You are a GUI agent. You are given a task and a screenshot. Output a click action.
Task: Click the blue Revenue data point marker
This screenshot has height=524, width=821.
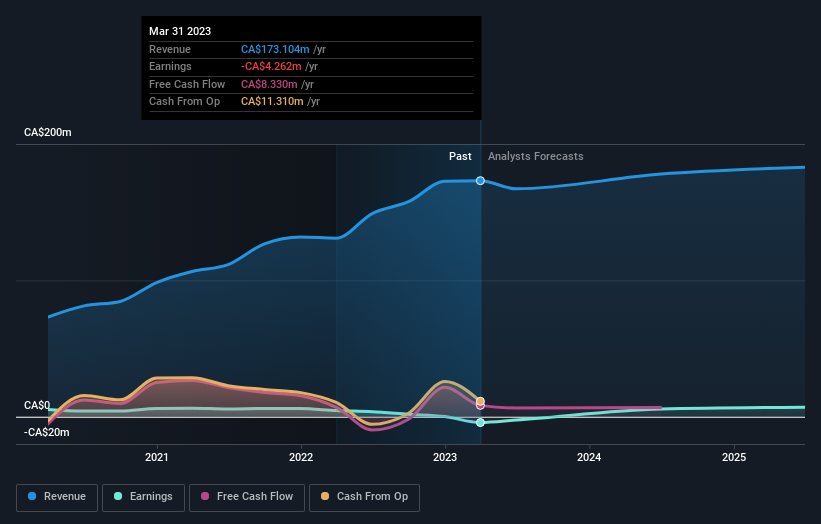point(480,181)
